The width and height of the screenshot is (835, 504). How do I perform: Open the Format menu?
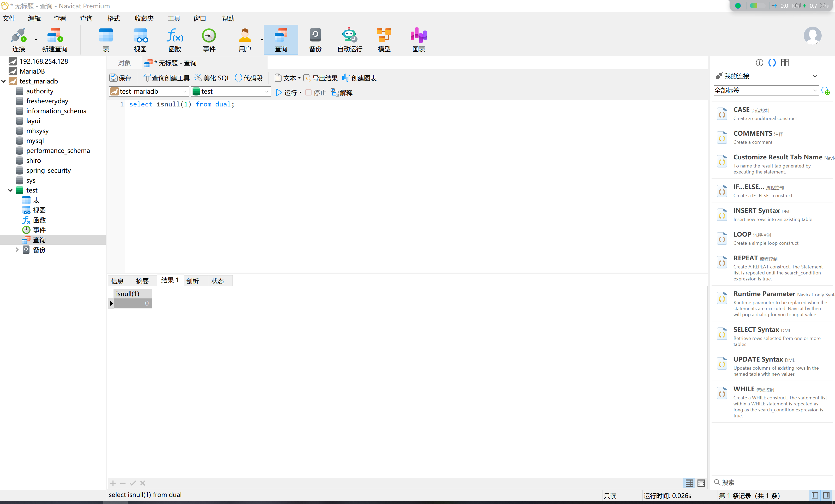(114, 19)
